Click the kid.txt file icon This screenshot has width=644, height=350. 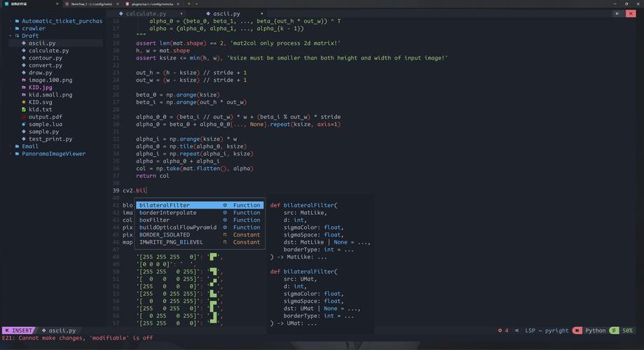coord(24,109)
